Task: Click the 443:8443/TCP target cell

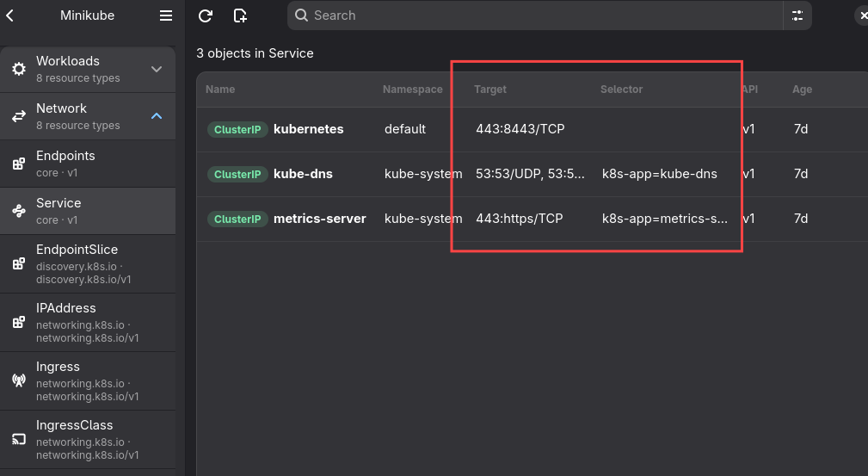Action: point(520,129)
